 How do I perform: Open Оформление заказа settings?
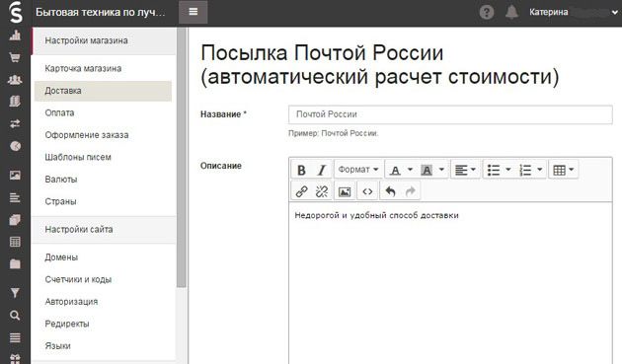[87, 135]
